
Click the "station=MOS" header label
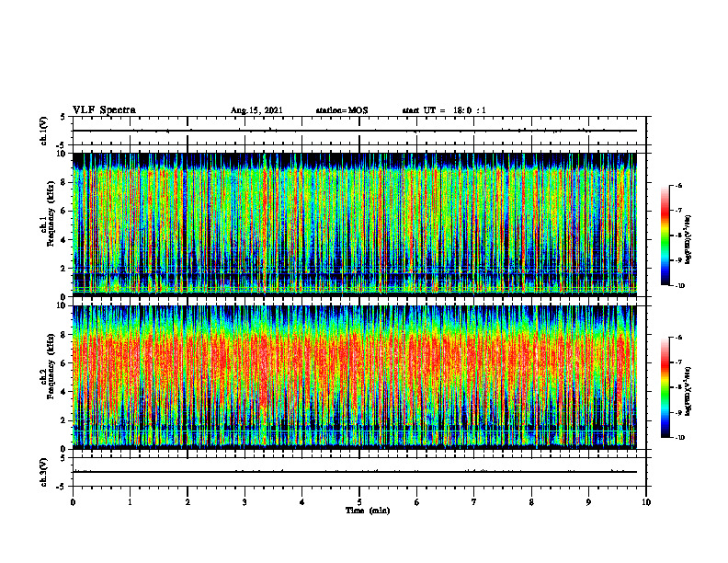342,110
